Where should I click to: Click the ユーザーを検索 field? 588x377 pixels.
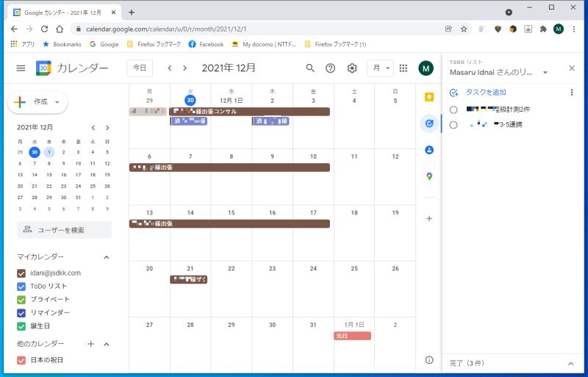[x=64, y=230]
